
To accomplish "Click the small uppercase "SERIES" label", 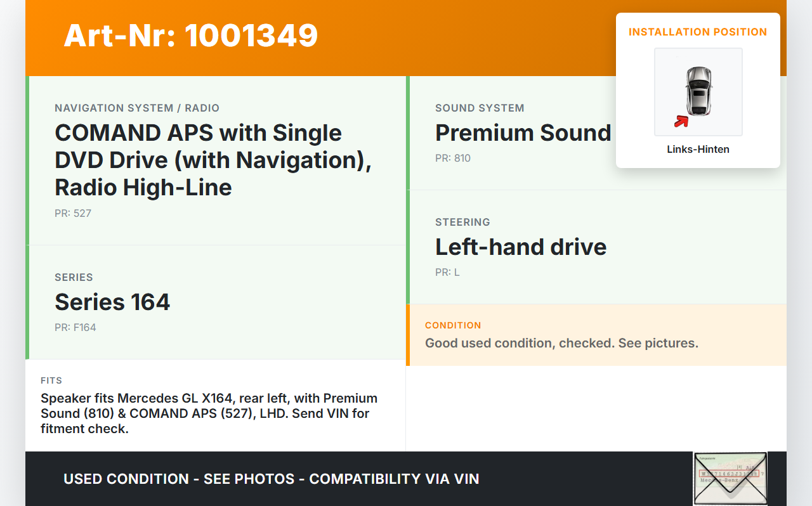I will [x=74, y=277].
